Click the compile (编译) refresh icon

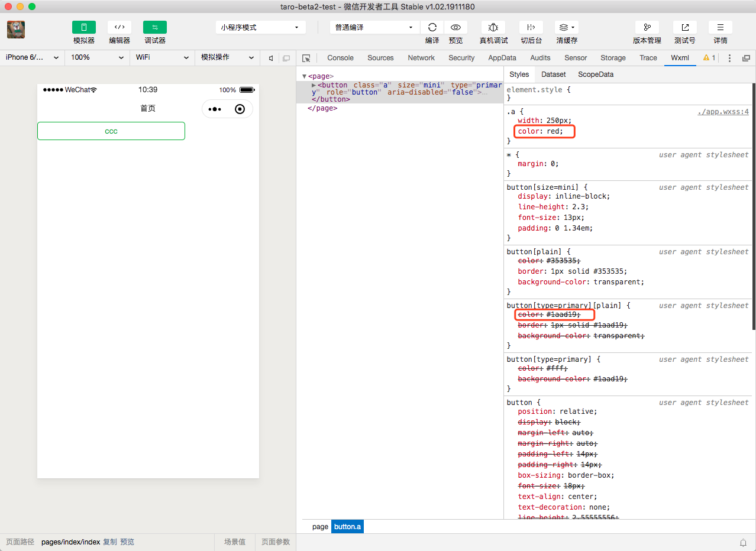click(432, 27)
